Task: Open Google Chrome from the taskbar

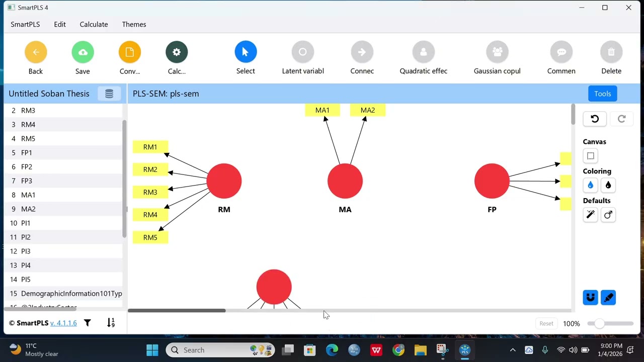Action: [398, 350]
